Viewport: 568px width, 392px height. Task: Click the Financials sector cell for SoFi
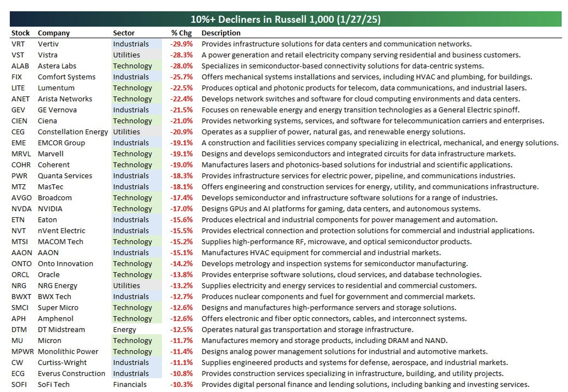[130, 384]
